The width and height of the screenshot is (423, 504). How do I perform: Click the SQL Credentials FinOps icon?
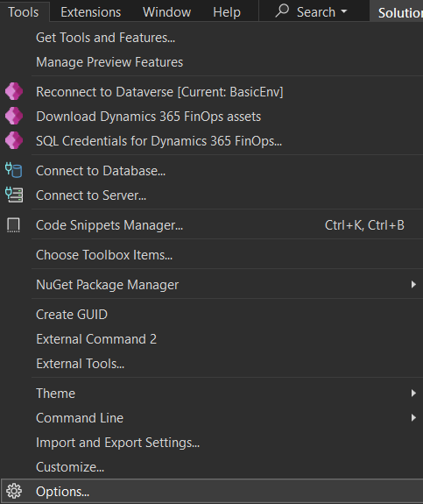[14, 140]
